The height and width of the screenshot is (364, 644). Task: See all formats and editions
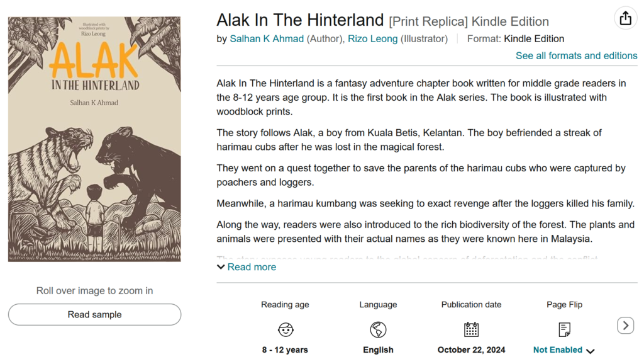576,55
